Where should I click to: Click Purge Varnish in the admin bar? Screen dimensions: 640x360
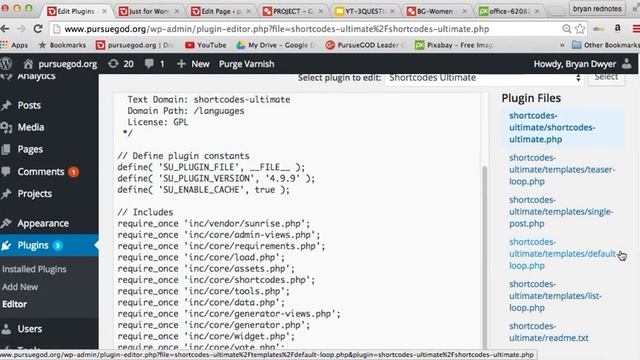[x=247, y=64]
